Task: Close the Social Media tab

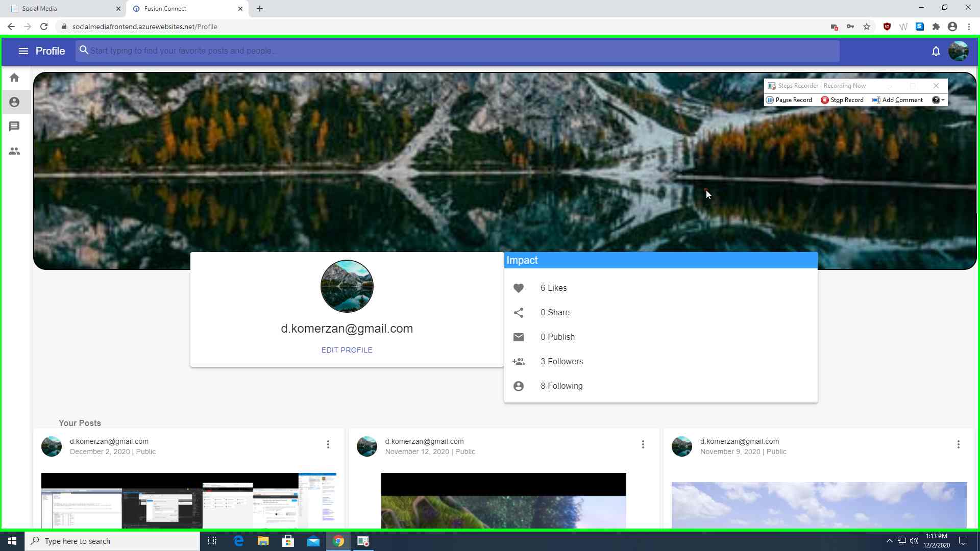Action: tap(118, 9)
